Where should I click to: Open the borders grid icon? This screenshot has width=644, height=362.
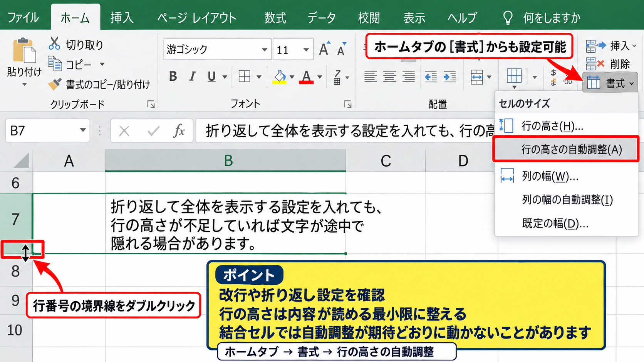pyautogui.click(x=244, y=77)
